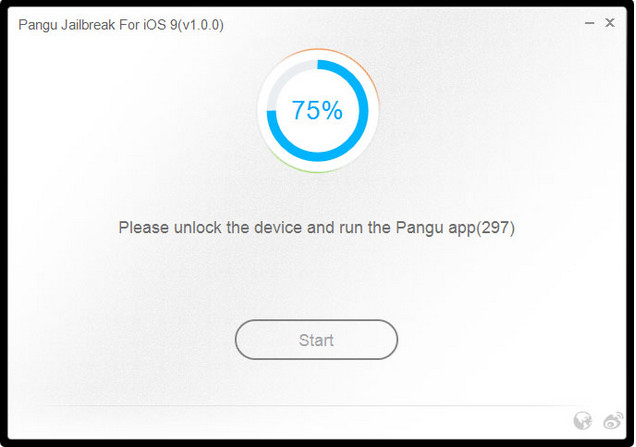Click the 75% percentage text
The height and width of the screenshot is (447, 636).
click(x=317, y=110)
